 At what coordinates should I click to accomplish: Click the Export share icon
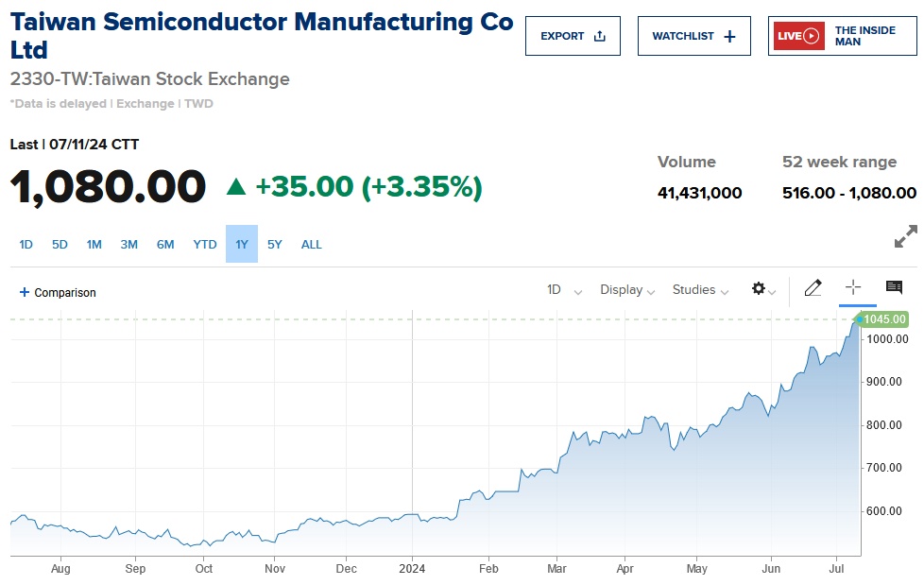click(599, 36)
